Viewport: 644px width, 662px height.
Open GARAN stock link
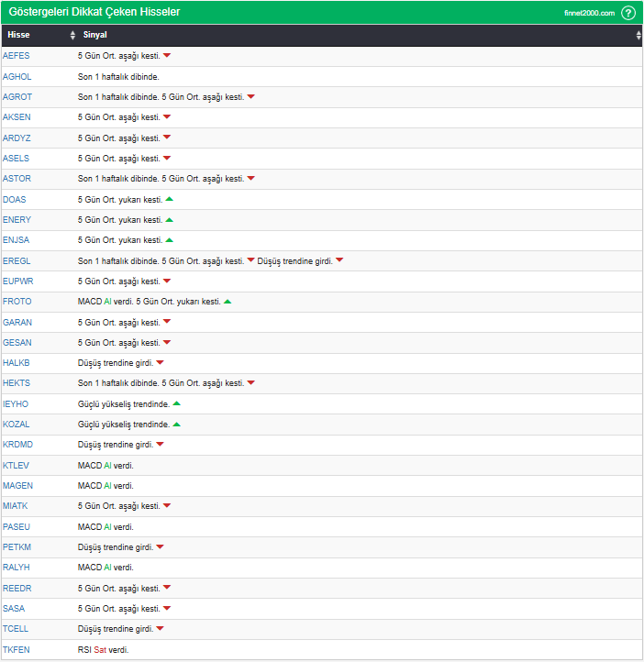coord(17,323)
